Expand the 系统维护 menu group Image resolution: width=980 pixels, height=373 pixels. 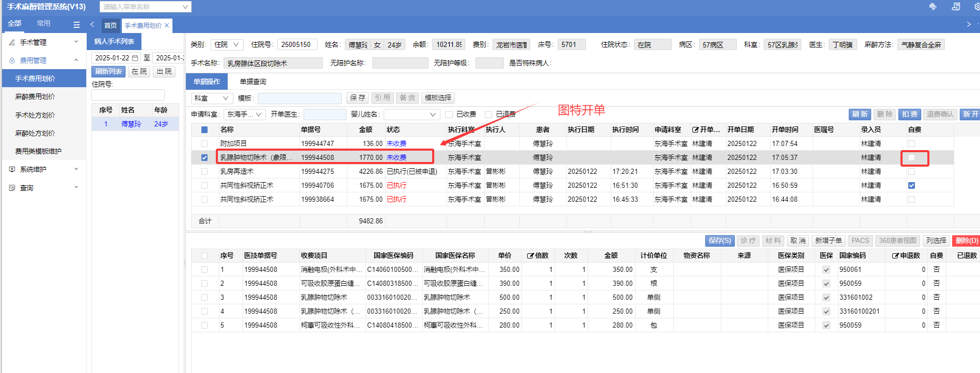pos(76,169)
